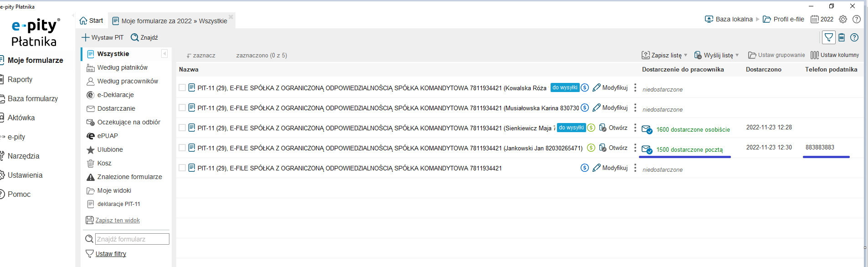Click the do wysyłki badge in Kowalska row

[x=565, y=87]
